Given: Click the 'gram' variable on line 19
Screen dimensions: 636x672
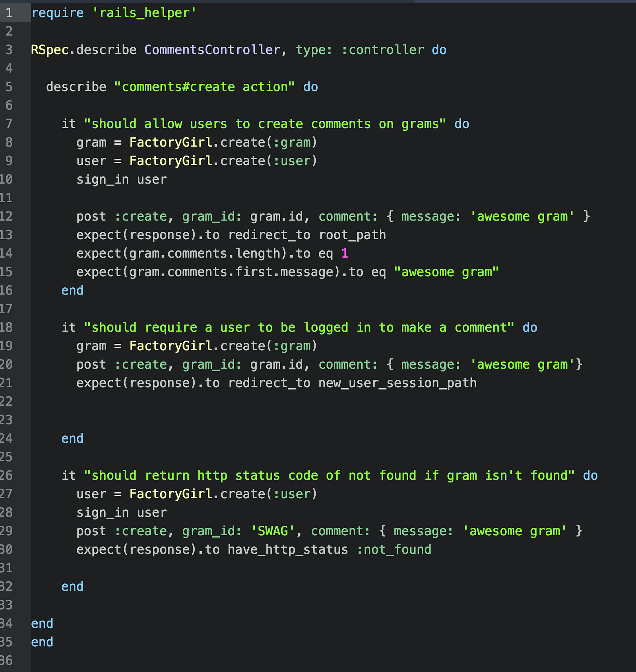Looking at the screenshot, I should click(x=91, y=346).
